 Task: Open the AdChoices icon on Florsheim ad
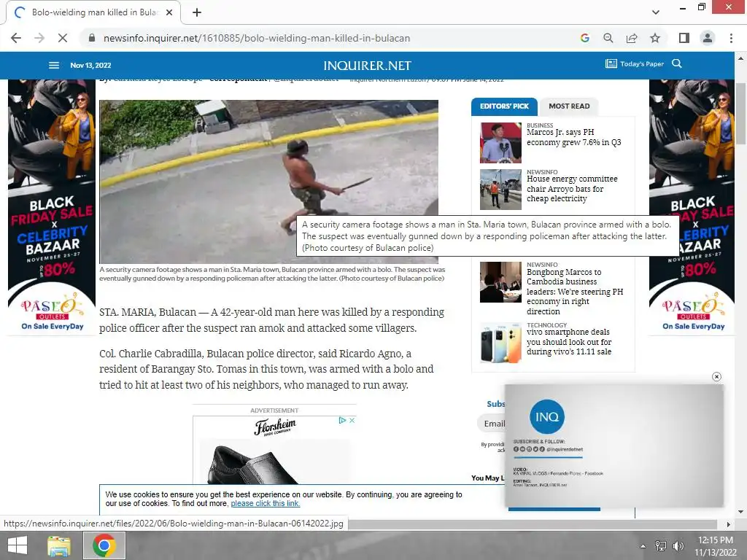tap(342, 420)
